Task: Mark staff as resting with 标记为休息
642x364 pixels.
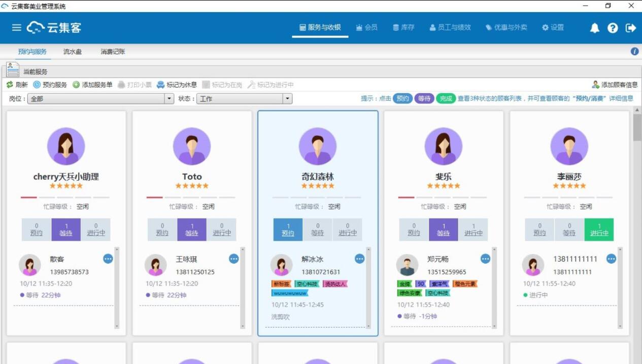Action: [x=177, y=85]
